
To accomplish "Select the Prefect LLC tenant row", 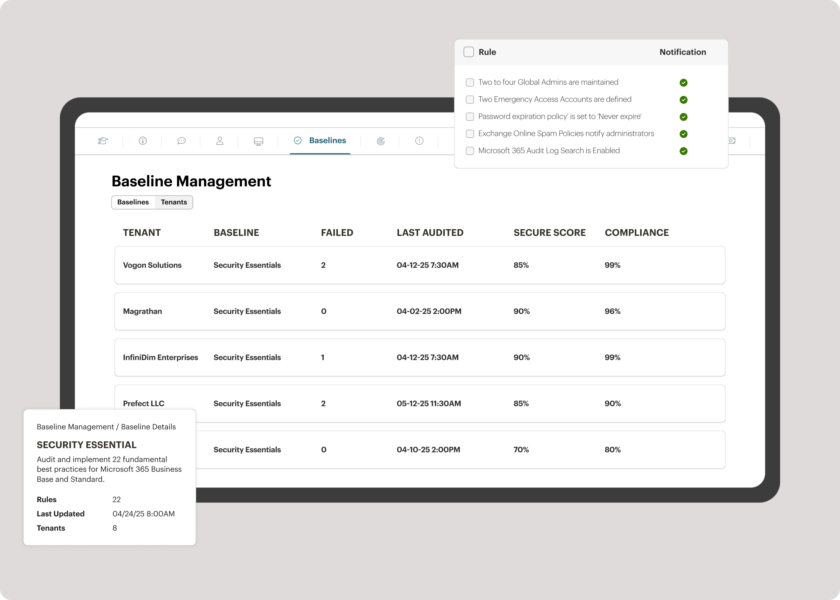I will click(x=143, y=403).
